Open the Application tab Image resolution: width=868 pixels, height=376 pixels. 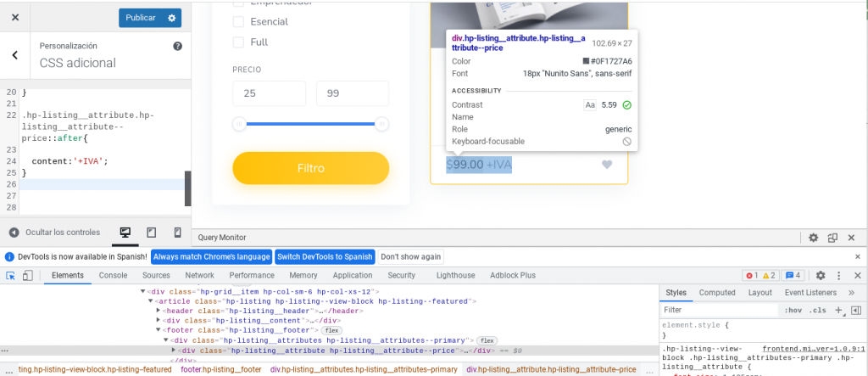click(x=353, y=276)
